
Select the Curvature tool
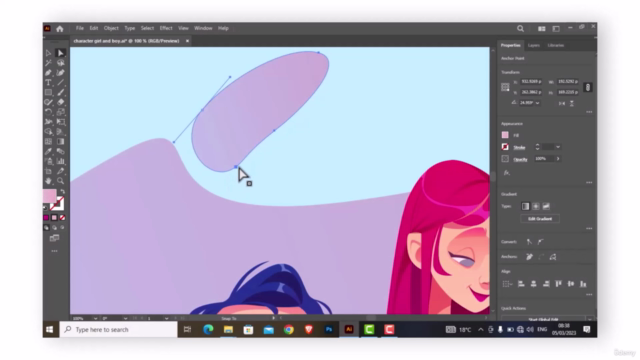[x=60, y=73]
